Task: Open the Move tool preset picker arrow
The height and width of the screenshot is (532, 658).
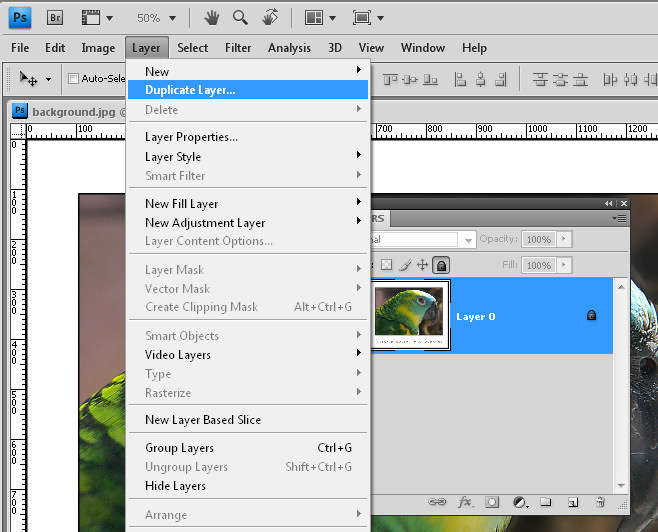Action: coord(49,79)
